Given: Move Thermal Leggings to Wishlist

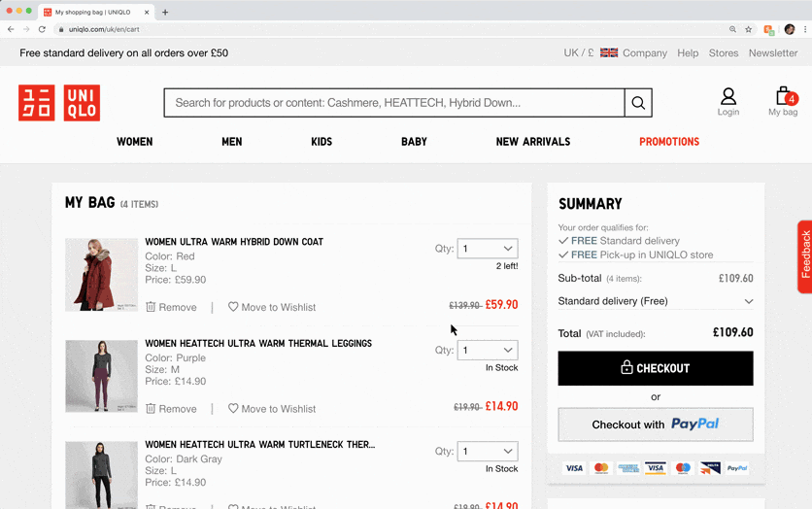Looking at the screenshot, I should (272, 409).
